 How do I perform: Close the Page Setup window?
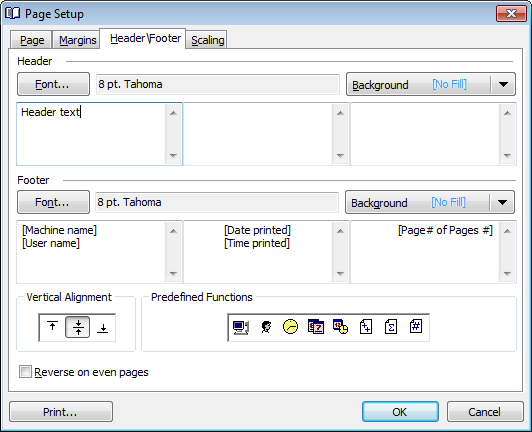click(x=511, y=14)
